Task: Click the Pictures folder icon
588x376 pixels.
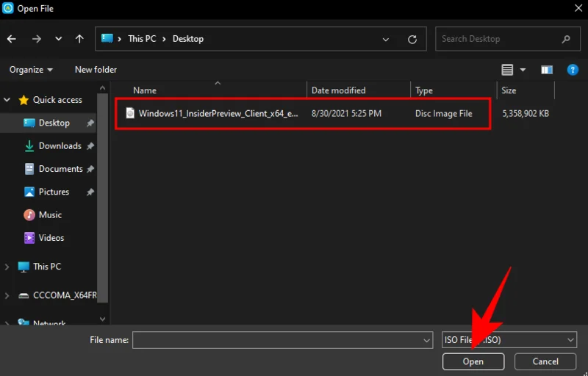Action: click(x=29, y=192)
